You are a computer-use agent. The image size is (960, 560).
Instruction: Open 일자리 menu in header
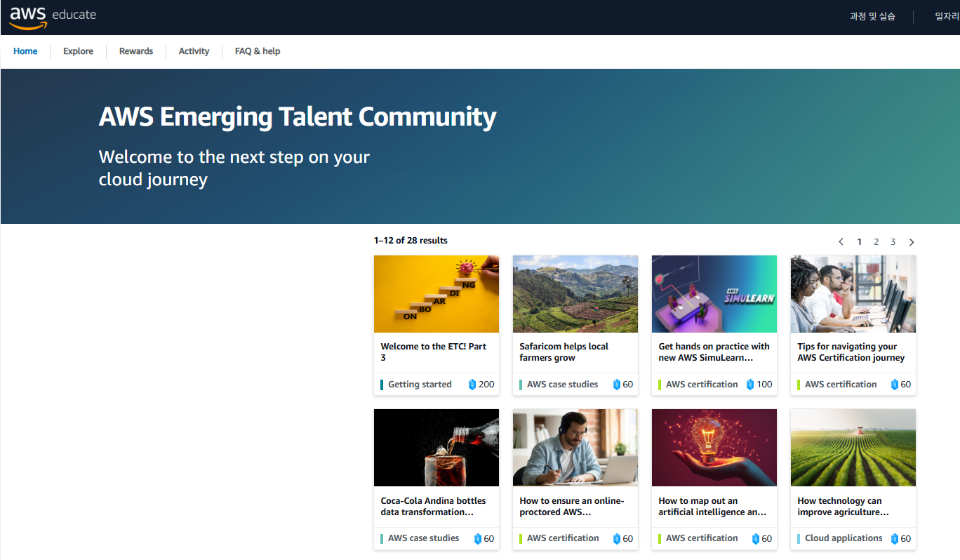pyautogui.click(x=947, y=17)
